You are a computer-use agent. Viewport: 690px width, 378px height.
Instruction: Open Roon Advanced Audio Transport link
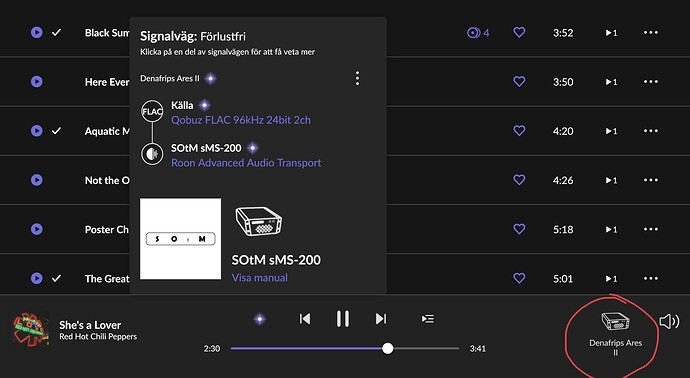click(246, 163)
